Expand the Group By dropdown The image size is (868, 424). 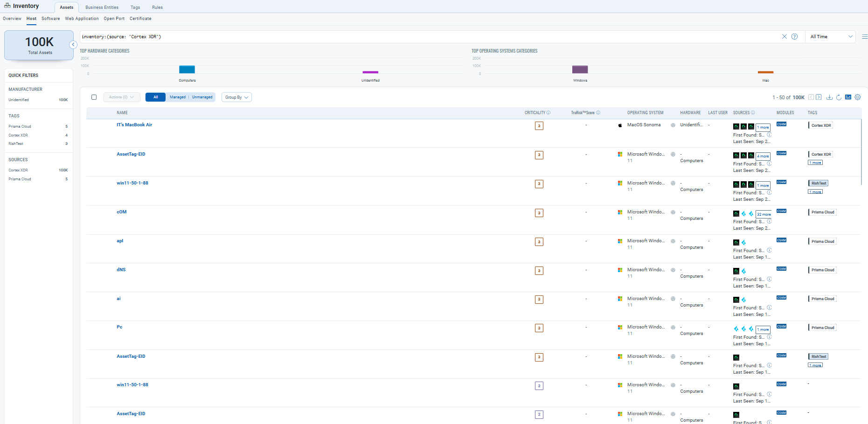pyautogui.click(x=236, y=97)
